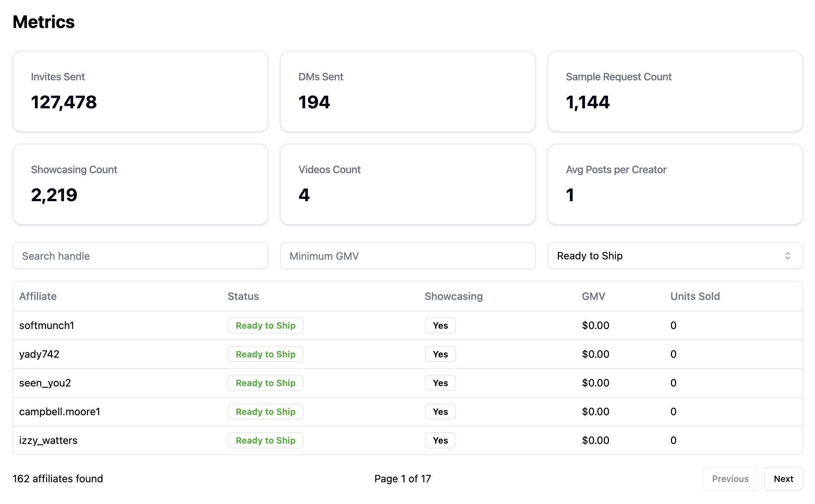Click the Sample Request Count card
The image size is (815, 504).
point(675,91)
